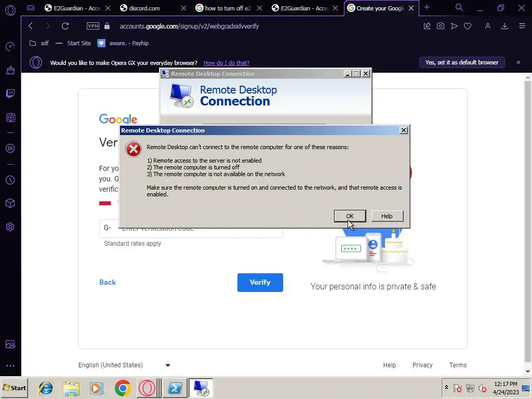Add page to bookmarks with heart icon
The height and width of the screenshot is (399, 532).
(468, 26)
